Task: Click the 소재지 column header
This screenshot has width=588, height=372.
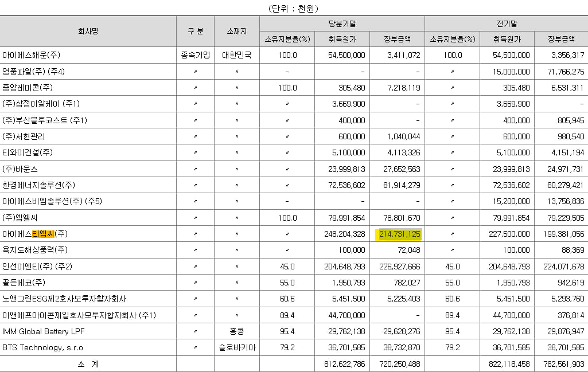Action: (236, 31)
